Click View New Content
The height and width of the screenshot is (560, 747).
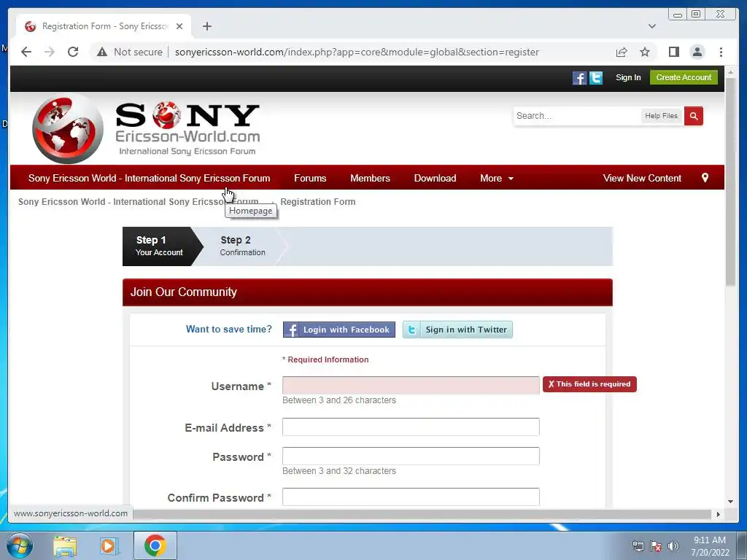point(642,178)
